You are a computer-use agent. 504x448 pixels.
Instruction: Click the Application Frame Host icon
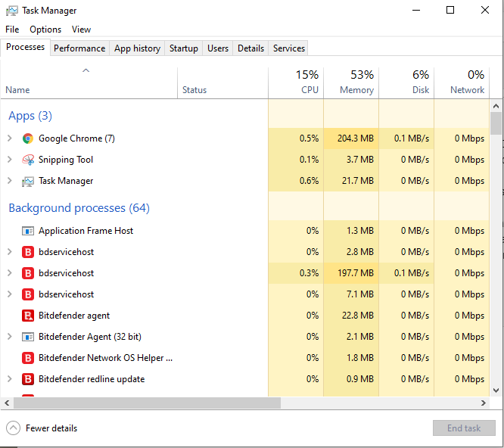point(28,231)
